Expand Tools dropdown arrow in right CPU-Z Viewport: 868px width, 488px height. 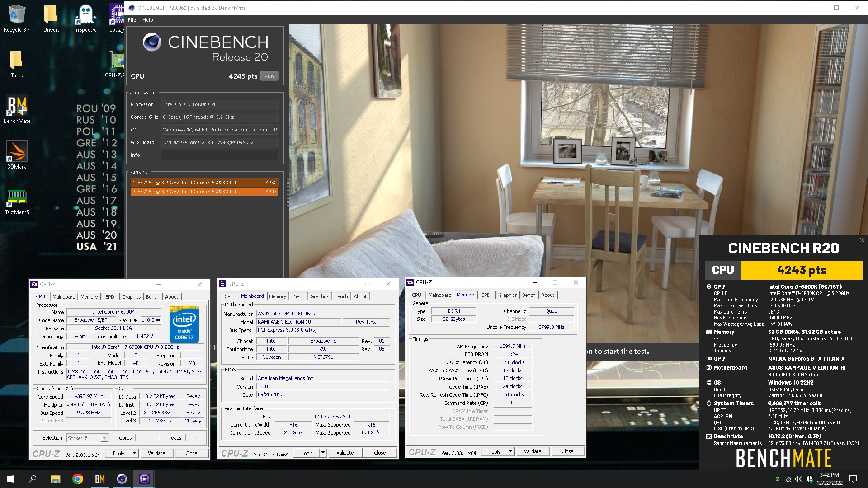[510, 451]
